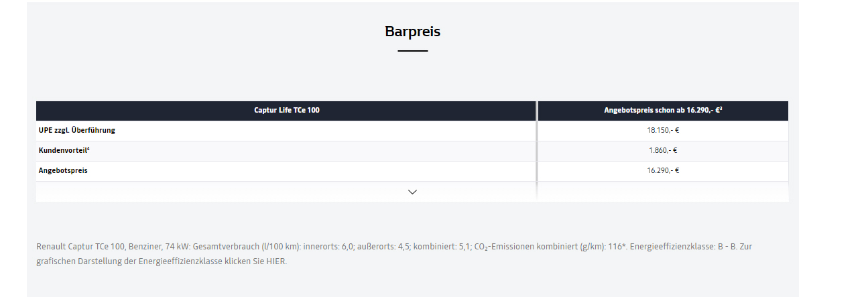The height and width of the screenshot is (297, 868).
Task: Click footnote 4 next to Kundenvorteil
Action: [x=88, y=148]
